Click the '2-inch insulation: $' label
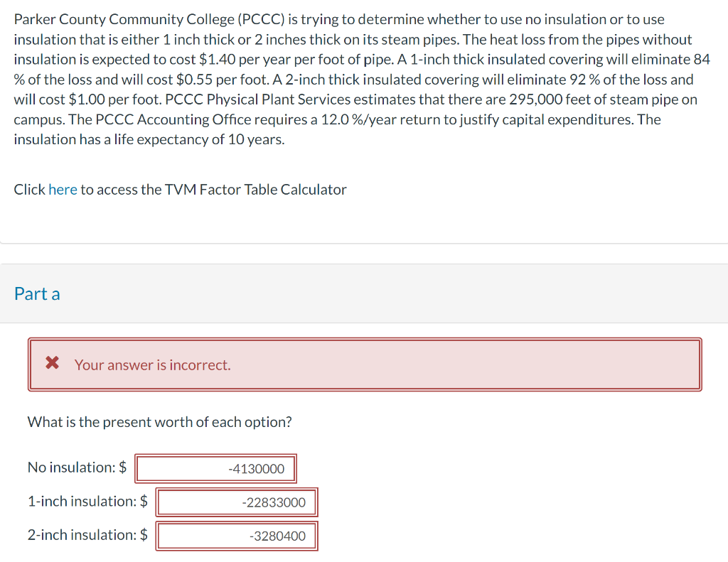The height and width of the screenshot is (562, 728). point(86,535)
